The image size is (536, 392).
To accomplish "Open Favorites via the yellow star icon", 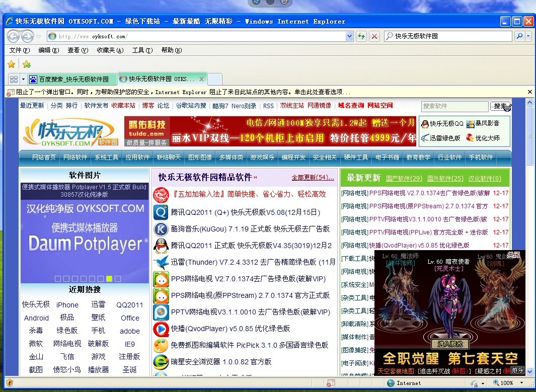I will [x=11, y=64].
